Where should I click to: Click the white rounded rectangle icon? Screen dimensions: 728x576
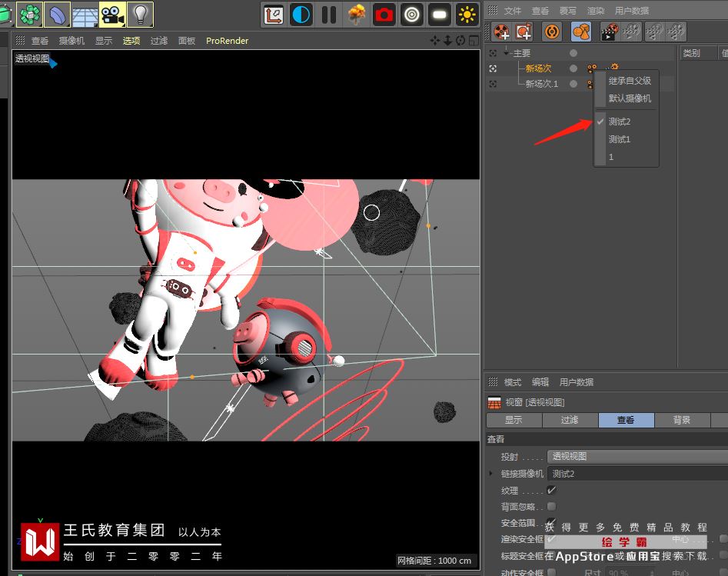[x=439, y=15]
